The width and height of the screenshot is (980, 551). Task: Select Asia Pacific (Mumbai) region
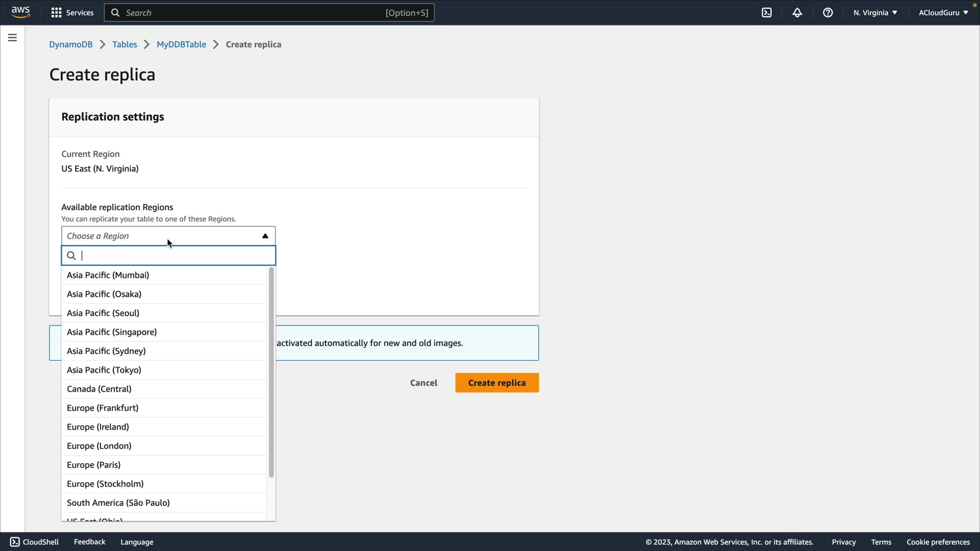click(x=108, y=275)
